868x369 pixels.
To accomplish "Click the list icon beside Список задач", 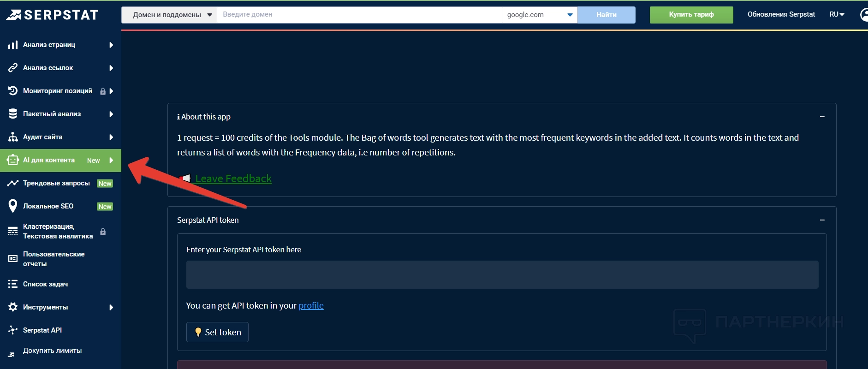I will [13, 284].
